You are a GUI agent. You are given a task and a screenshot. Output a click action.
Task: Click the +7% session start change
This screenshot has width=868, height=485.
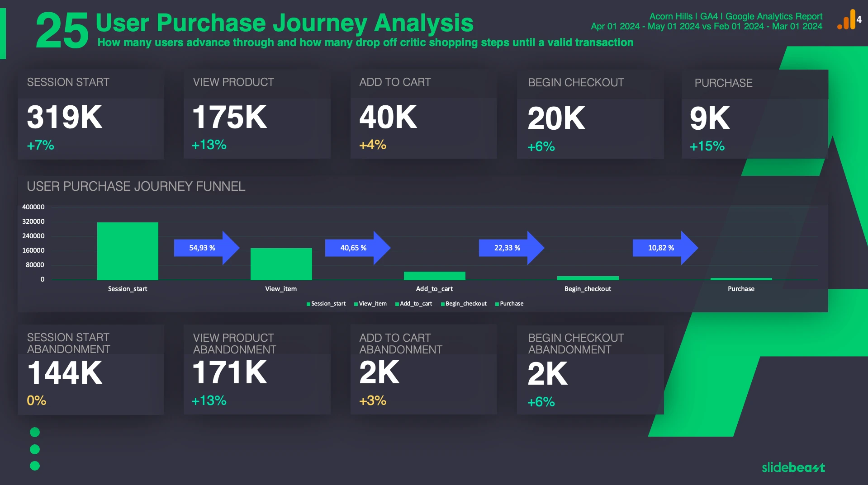tap(40, 145)
